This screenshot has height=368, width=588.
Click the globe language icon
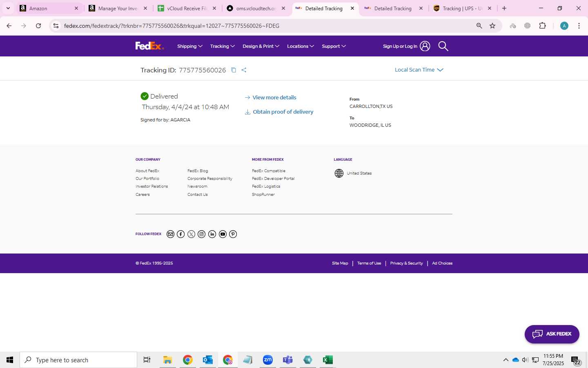coord(339,173)
